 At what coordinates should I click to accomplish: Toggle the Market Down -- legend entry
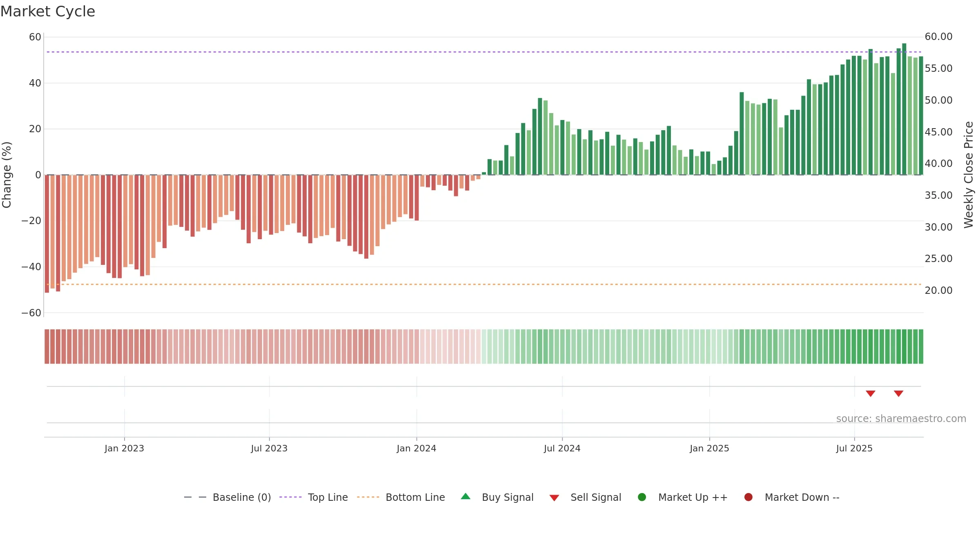[x=791, y=497]
